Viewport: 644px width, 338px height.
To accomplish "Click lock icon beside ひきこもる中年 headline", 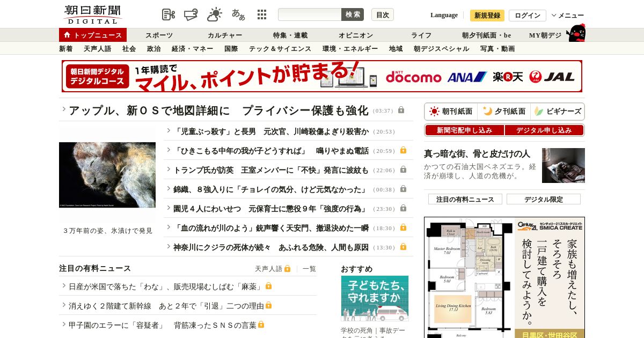I will 403,150.
